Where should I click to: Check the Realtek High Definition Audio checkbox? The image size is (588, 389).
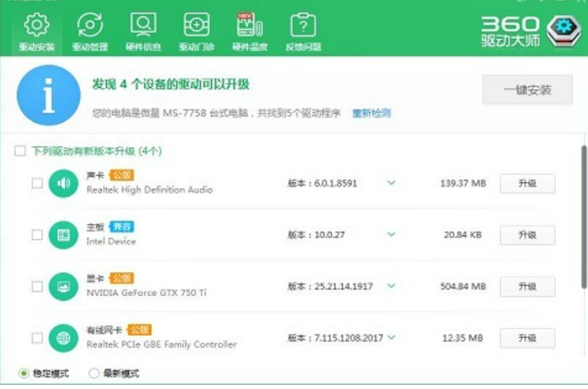pyautogui.click(x=36, y=183)
